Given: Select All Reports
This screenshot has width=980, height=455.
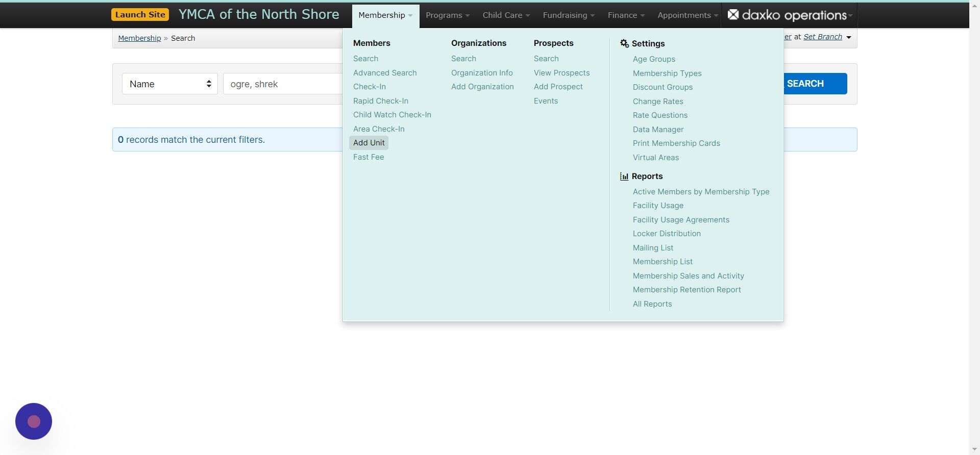Looking at the screenshot, I should 652,304.
